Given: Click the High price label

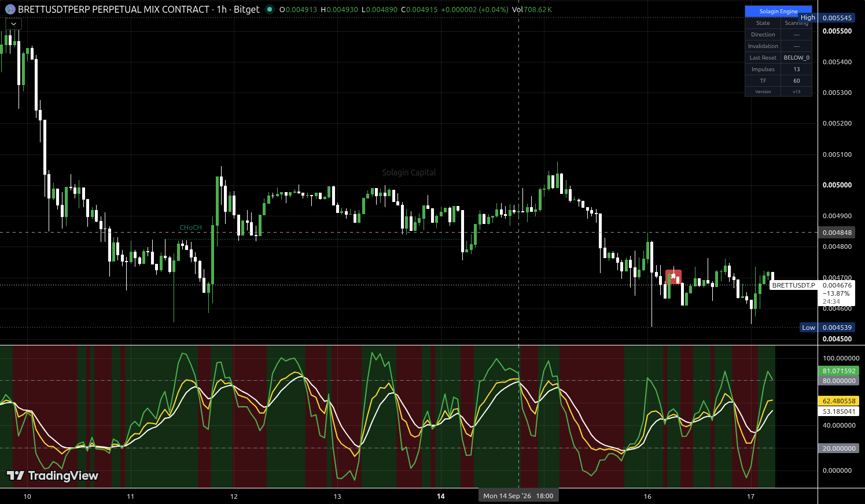Looking at the screenshot, I should click(x=808, y=17).
